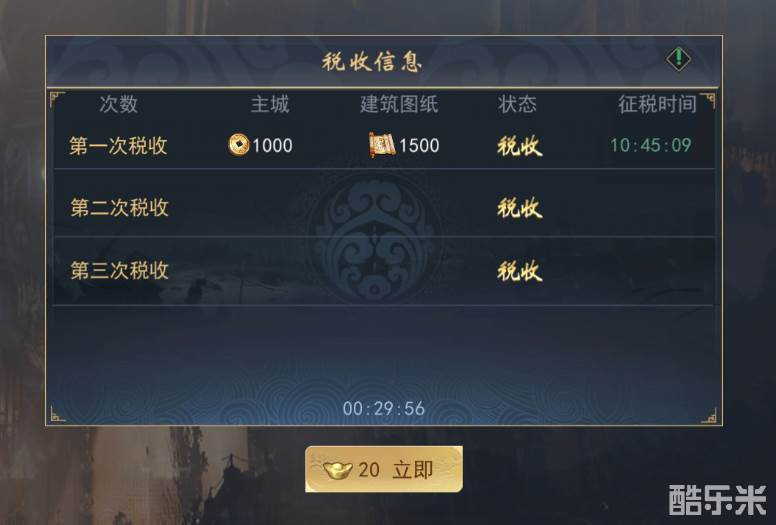This screenshot has width=776, height=525.
Task: Click the 税收信息 panel title
Action: click(x=372, y=62)
